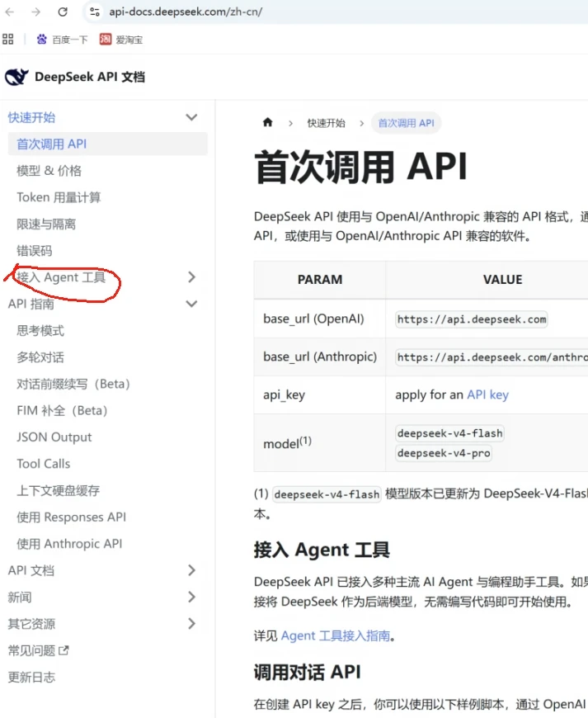Open 接入 Agent 工具 sidebar item
The width and height of the screenshot is (588, 718).
[x=61, y=277]
